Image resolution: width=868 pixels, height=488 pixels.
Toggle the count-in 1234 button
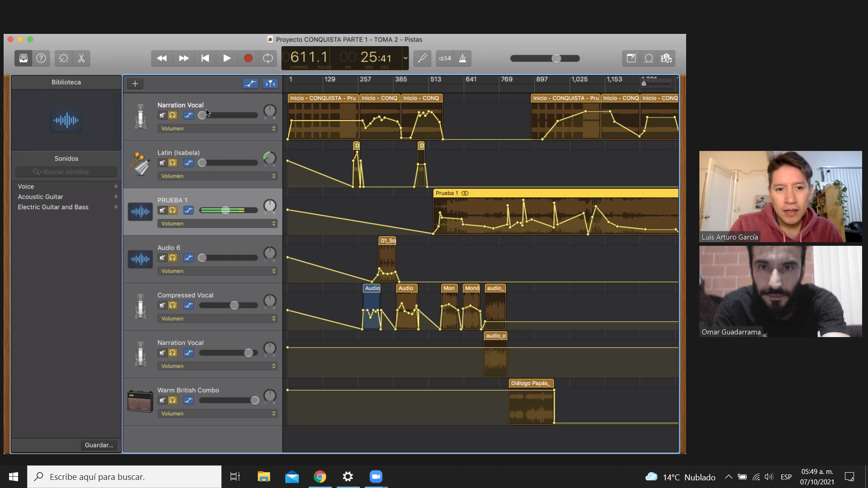444,58
